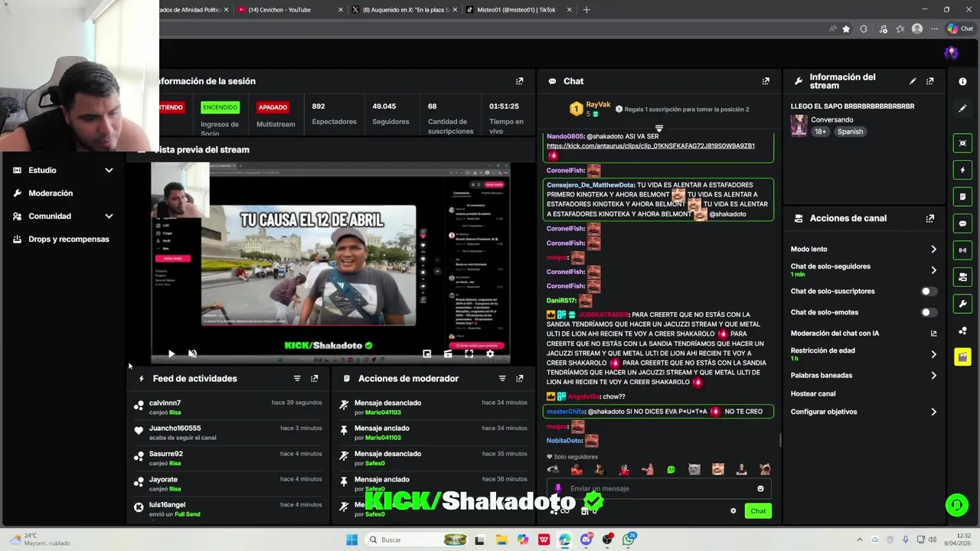Pop out the Acciones de canal panel
980x551 pixels.
pos(930,218)
